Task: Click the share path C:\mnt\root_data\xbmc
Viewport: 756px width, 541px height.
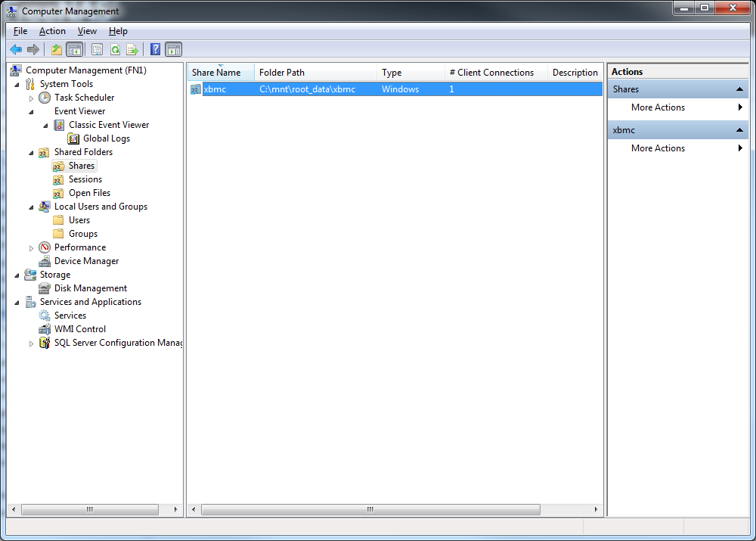Action: pos(307,89)
